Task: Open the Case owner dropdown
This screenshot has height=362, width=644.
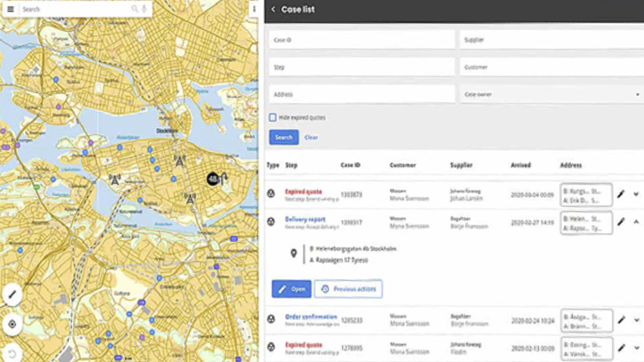Action: (x=550, y=95)
